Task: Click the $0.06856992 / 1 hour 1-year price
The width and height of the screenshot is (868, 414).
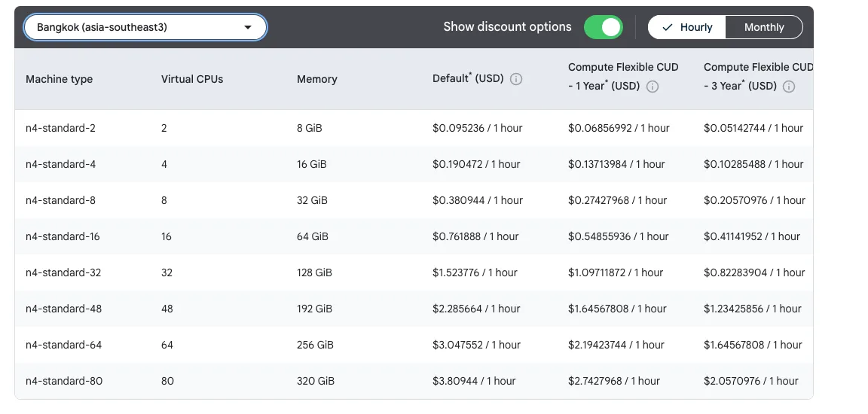Action: (619, 128)
